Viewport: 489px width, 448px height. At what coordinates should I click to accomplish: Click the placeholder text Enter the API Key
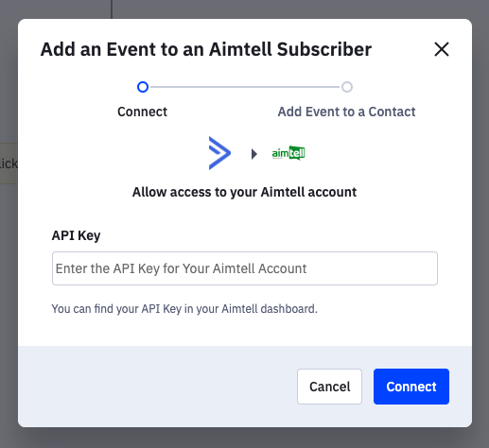pos(181,268)
